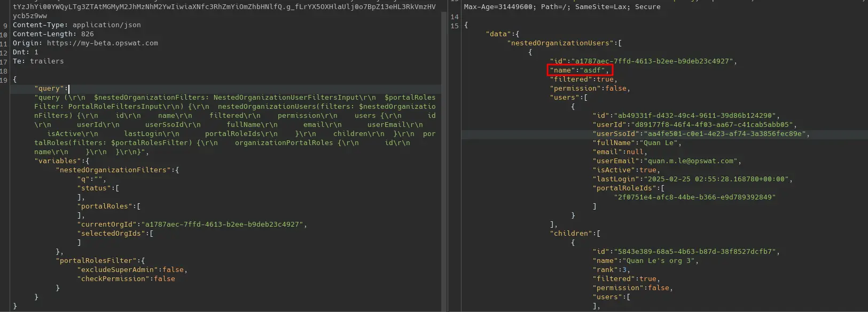
Task: Click the "portalRoleIds" key in response
Action: pos(624,188)
